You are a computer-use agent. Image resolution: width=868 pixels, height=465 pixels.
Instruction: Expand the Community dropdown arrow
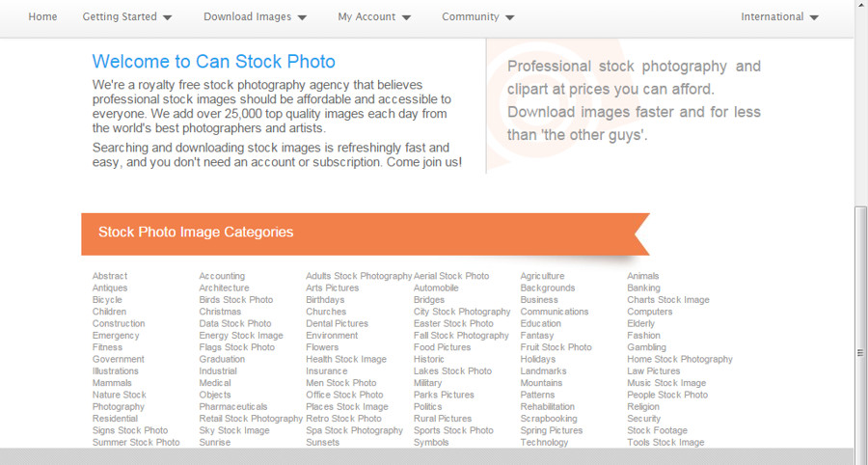pyautogui.click(x=509, y=17)
